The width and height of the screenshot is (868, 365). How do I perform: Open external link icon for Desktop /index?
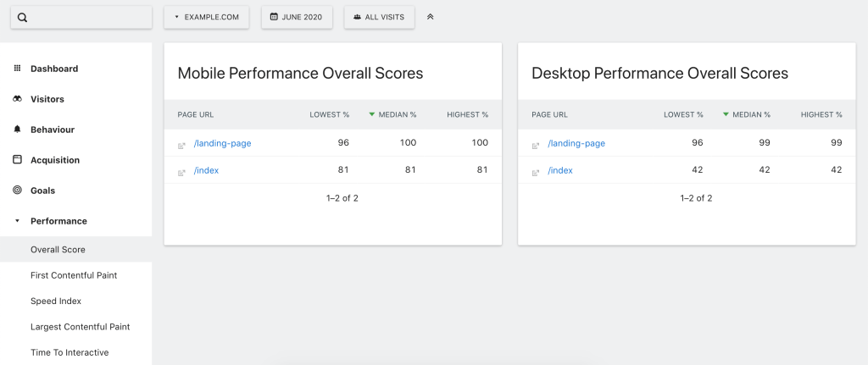click(x=536, y=173)
